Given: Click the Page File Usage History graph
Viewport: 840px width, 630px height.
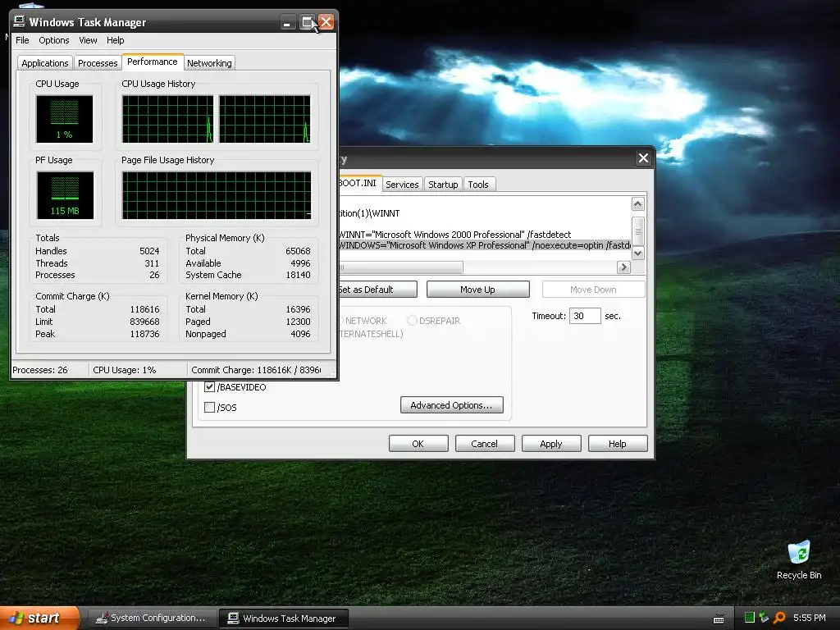Looking at the screenshot, I should tap(217, 195).
